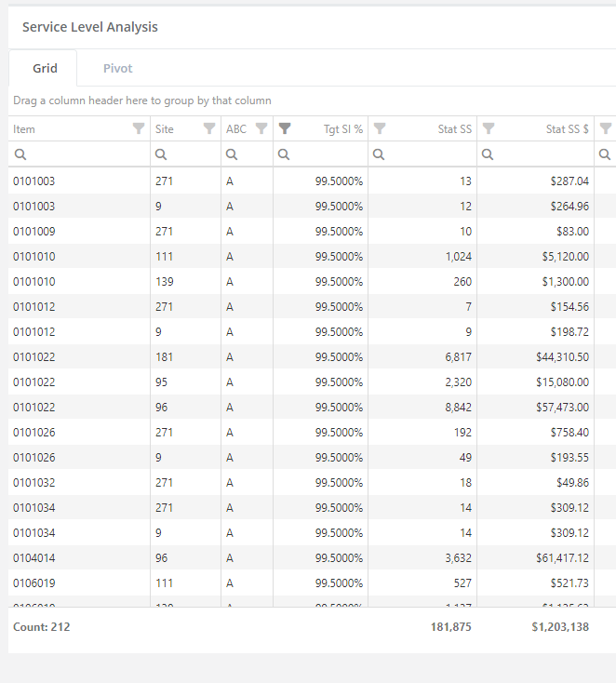The width and height of the screenshot is (616, 683).
Task: Click the search magnifier under Stat SS
Action: (379, 154)
